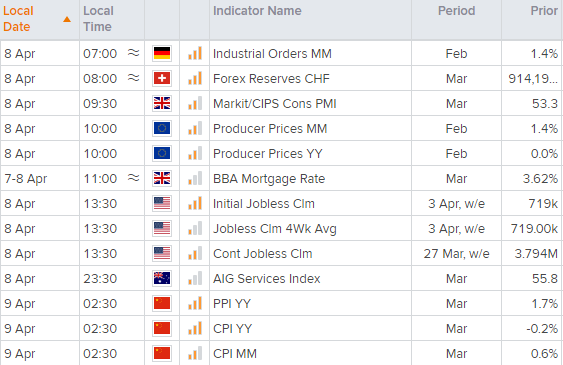Click the Period column header
Screen dimensions: 563x365
tap(456, 11)
